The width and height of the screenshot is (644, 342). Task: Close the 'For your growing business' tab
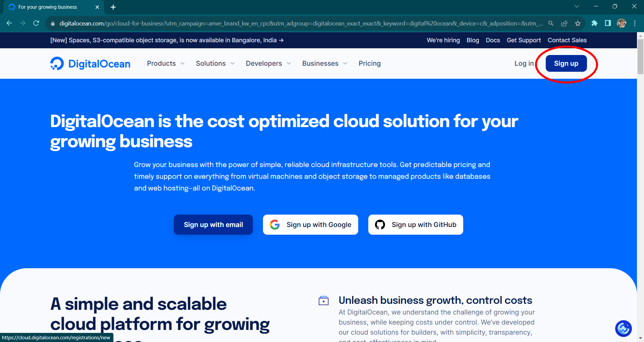[x=97, y=7]
